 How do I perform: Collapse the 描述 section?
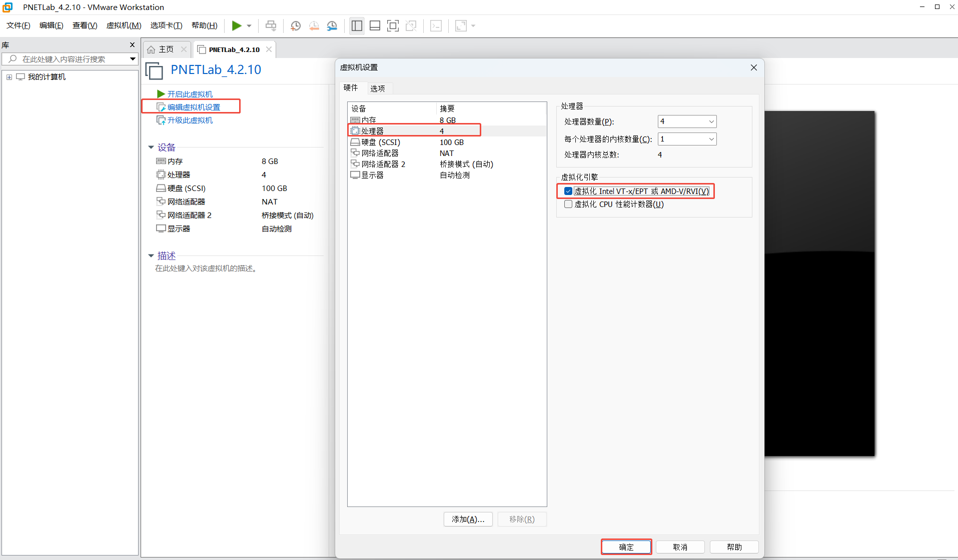[151, 256]
